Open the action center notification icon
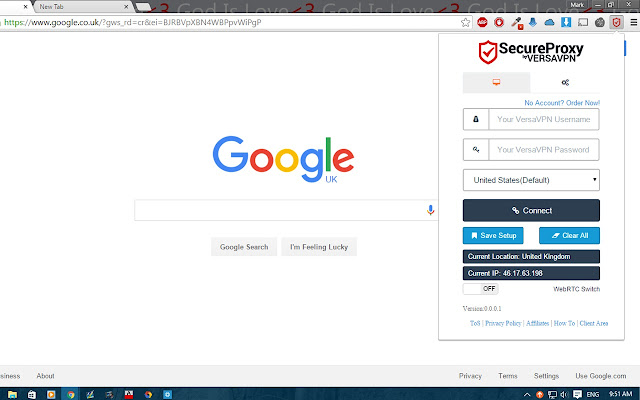Viewport: 640px width, 400px height. click(x=577, y=394)
